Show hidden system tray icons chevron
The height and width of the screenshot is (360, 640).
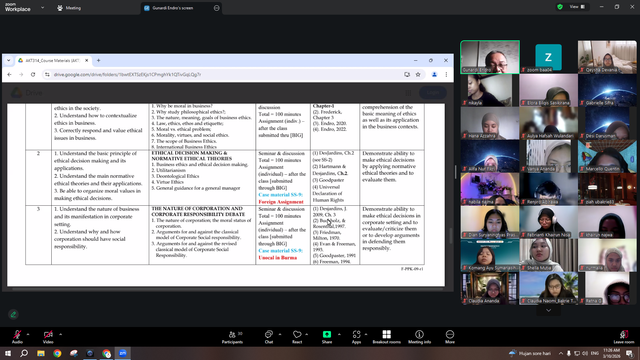click(561, 353)
